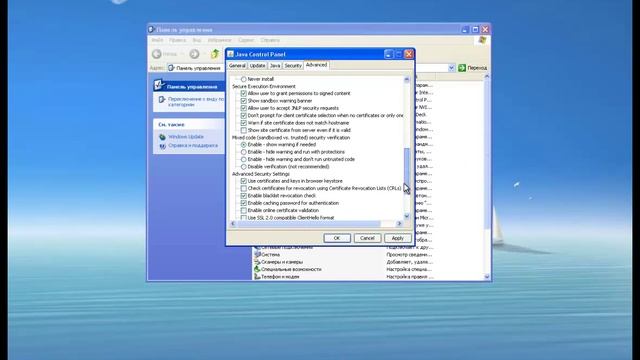
Task: Click the Сканеры и камеры icon
Action: [257, 262]
